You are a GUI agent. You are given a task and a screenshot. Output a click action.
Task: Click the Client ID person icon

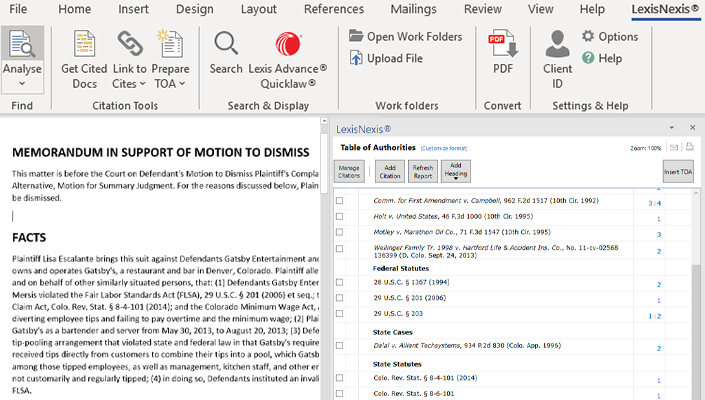558,44
